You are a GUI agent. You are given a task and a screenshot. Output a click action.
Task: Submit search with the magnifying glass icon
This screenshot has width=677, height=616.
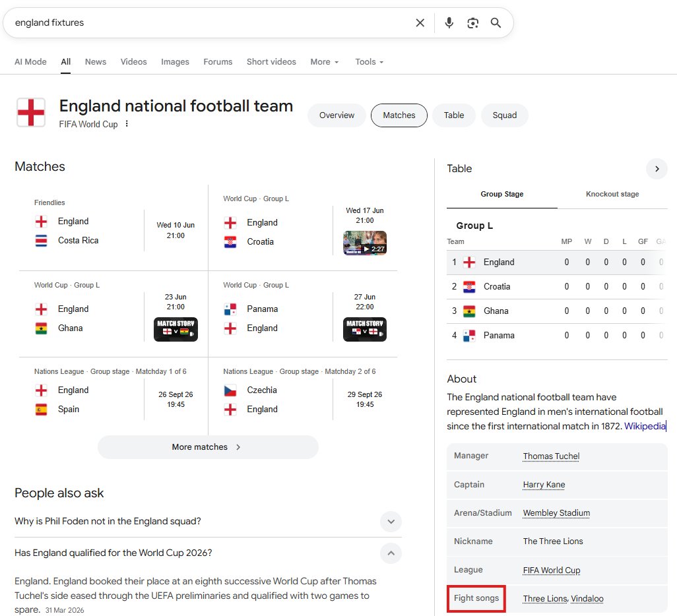pos(496,22)
